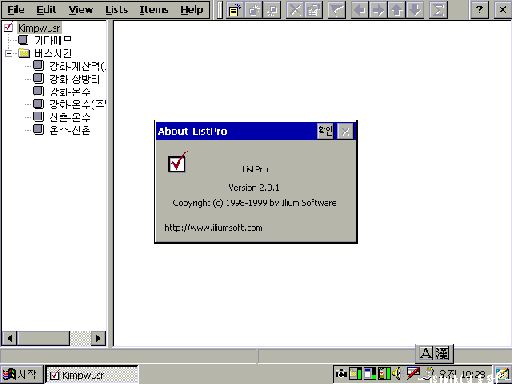The width and height of the screenshot is (512, 384).
Task: Click the move up arrow toolbar icon
Action: (x=397, y=10)
